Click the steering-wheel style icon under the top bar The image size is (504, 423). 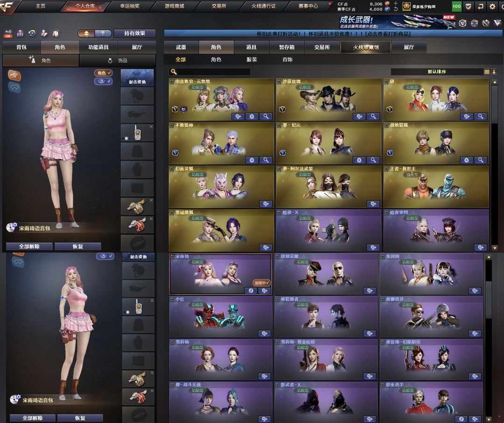[474, 23]
